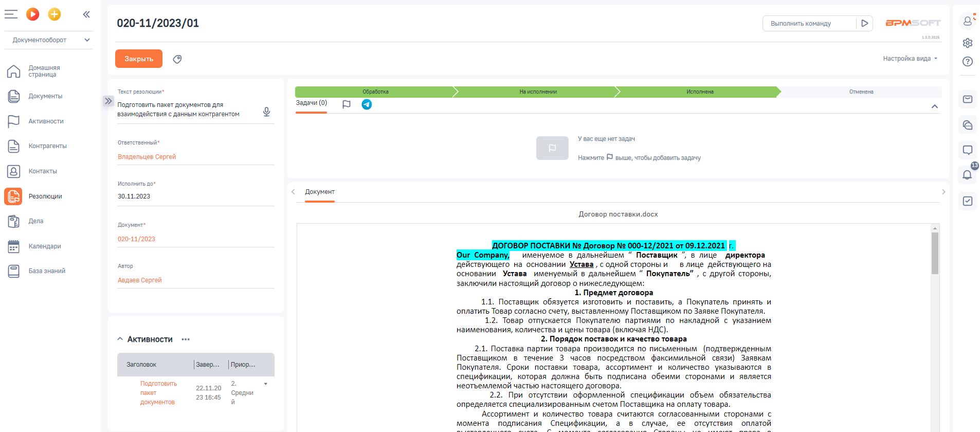980x432 pixels.
Task: Go to Домашняя страница section
Action: pos(44,71)
